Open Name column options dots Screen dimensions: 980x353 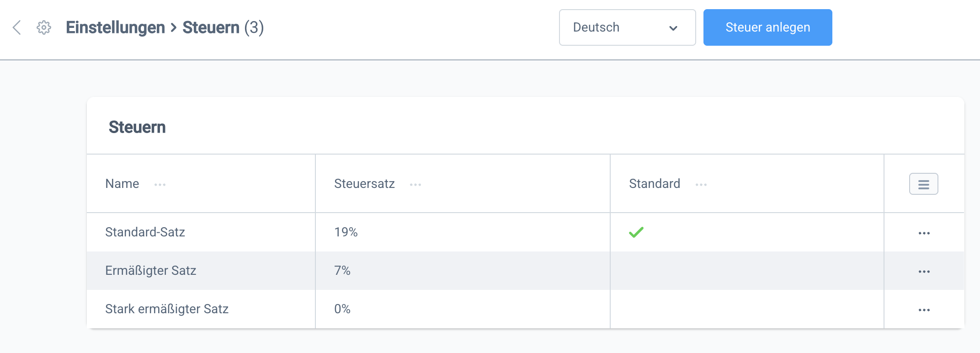click(x=160, y=185)
